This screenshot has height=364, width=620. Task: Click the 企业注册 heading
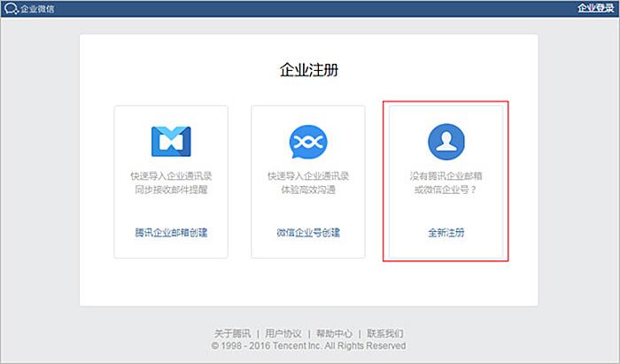309,70
